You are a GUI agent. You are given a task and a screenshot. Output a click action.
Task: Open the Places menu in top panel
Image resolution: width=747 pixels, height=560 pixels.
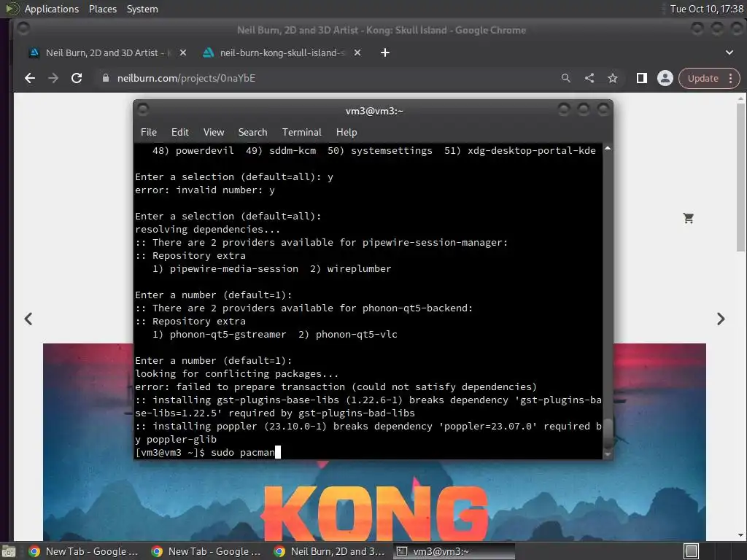102,9
